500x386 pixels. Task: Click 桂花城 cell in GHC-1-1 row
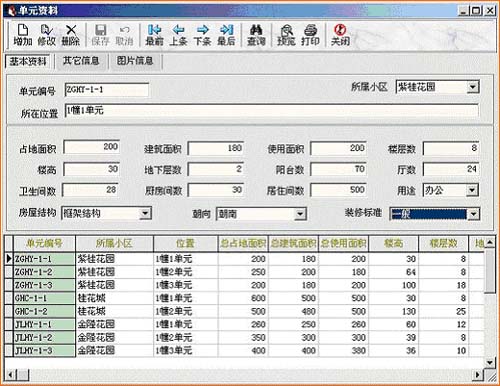pyautogui.click(x=115, y=298)
